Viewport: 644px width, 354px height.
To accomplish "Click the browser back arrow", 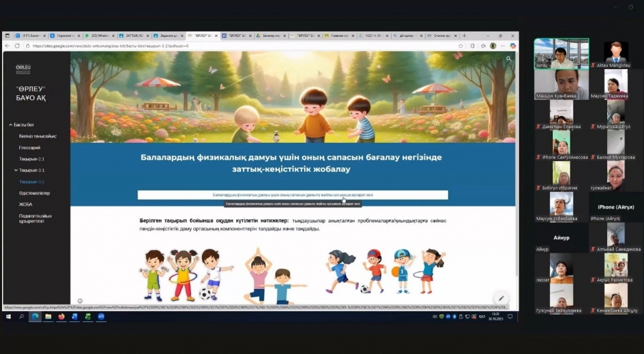I will (x=7, y=46).
